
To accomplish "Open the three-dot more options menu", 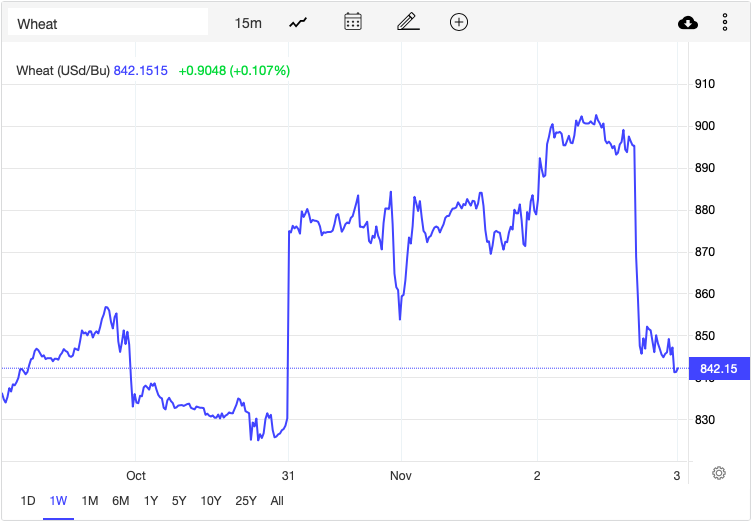I will tap(725, 23).
